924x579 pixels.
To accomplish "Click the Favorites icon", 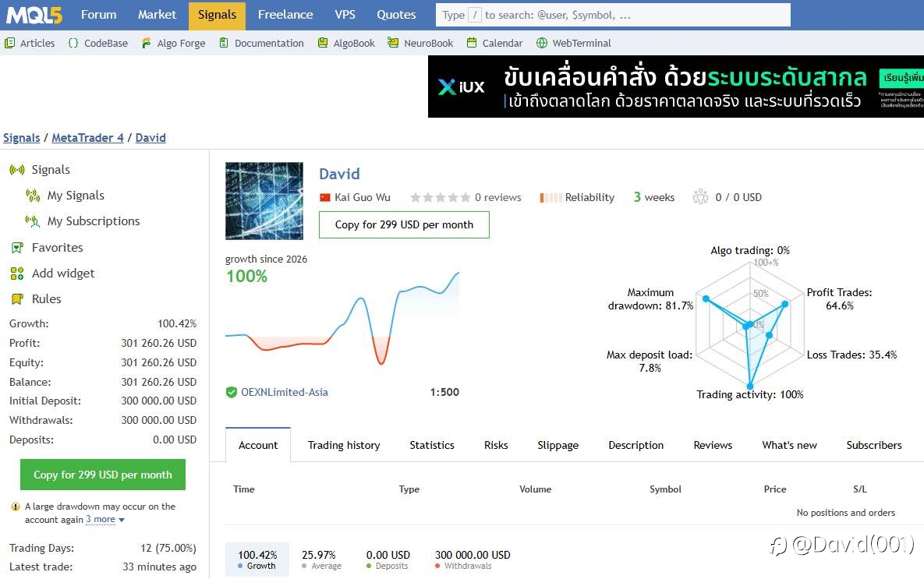I will 17,247.
